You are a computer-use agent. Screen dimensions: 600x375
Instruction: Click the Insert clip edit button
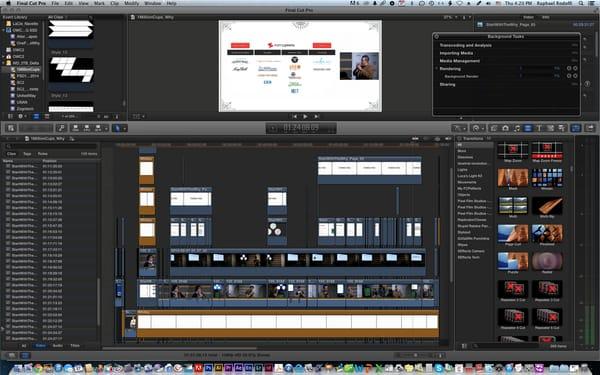click(87, 128)
